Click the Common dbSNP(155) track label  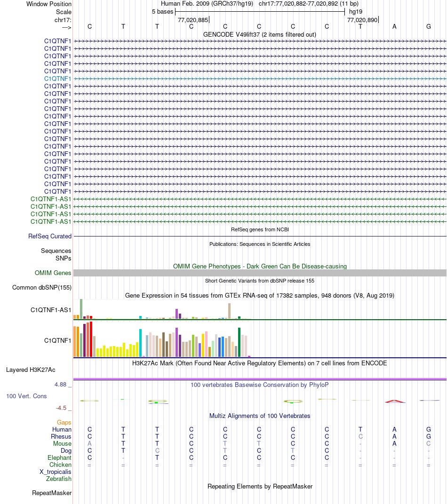pyautogui.click(x=42, y=287)
